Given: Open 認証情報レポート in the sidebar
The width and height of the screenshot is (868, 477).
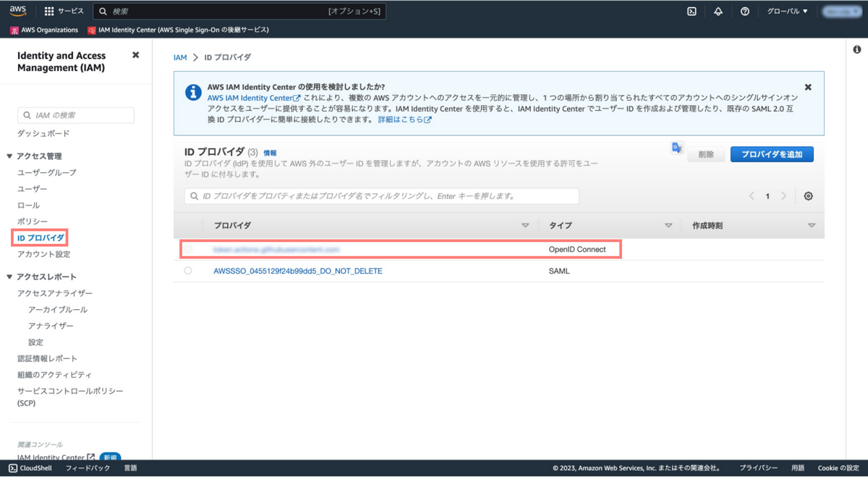Looking at the screenshot, I should [47, 358].
